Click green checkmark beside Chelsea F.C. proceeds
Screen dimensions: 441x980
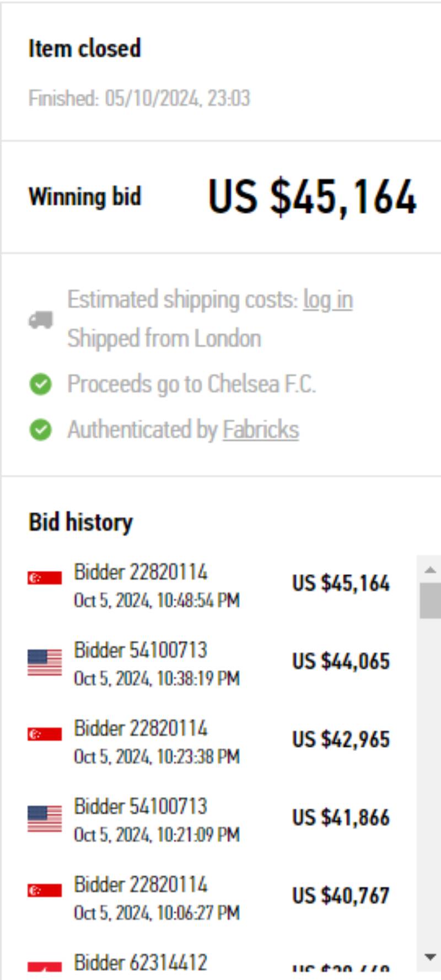[40, 384]
